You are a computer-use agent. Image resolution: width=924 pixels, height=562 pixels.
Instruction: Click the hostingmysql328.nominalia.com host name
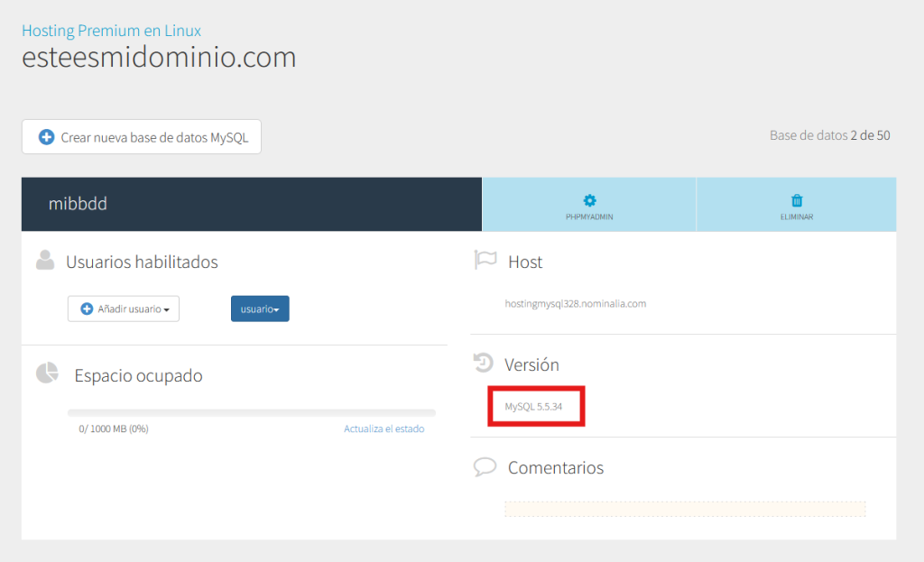click(x=575, y=303)
